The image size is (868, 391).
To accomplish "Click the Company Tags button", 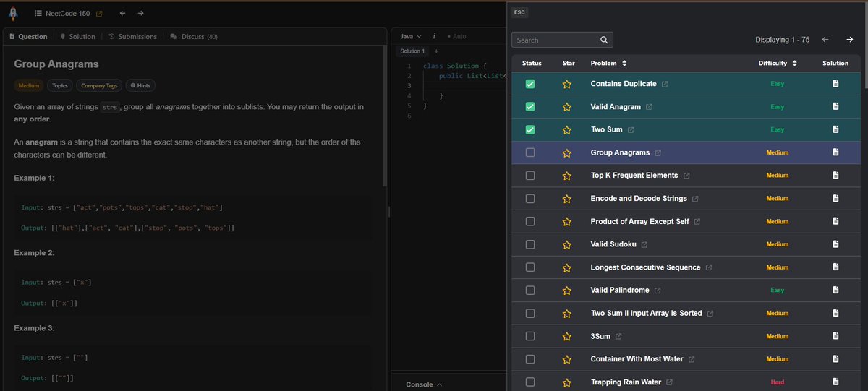I will pyautogui.click(x=99, y=85).
